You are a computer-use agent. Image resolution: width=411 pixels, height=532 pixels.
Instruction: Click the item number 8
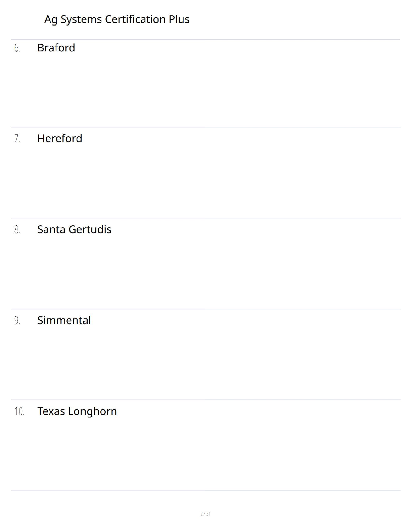point(17,230)
